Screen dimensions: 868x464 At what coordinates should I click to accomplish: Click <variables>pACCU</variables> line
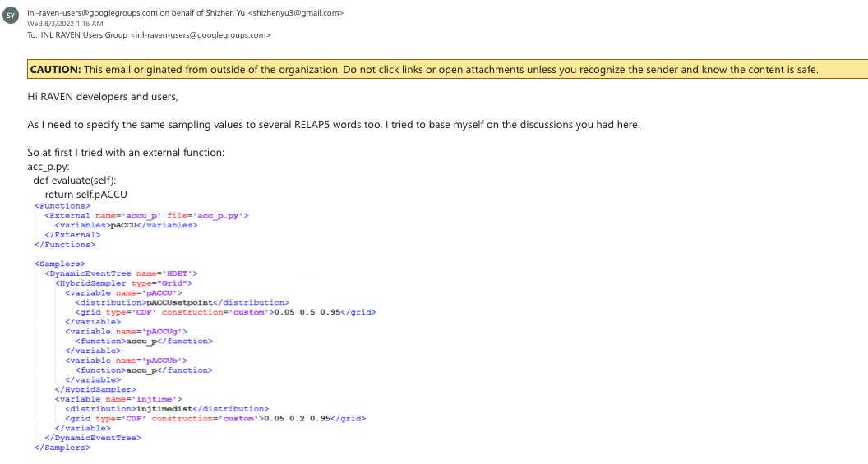coord(127,225)
